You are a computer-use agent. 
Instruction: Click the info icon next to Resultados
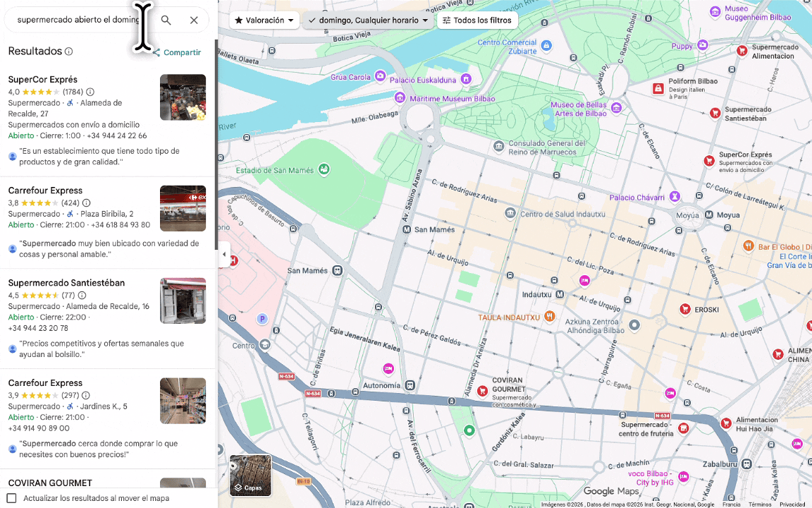tap(69, 52)
